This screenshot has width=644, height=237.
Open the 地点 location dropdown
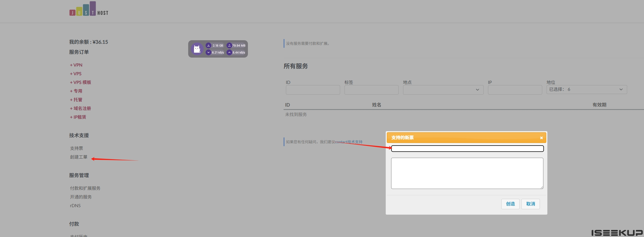point(443,90)
